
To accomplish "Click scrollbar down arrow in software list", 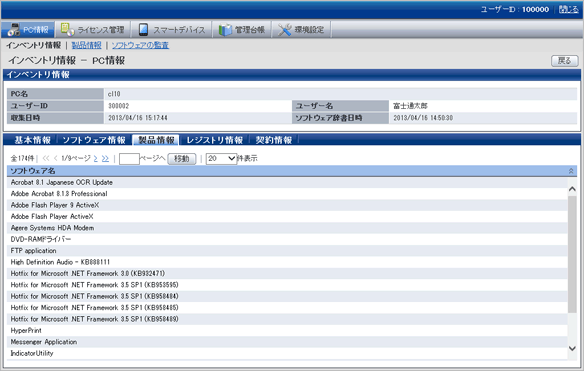I will tap(572, 349).
